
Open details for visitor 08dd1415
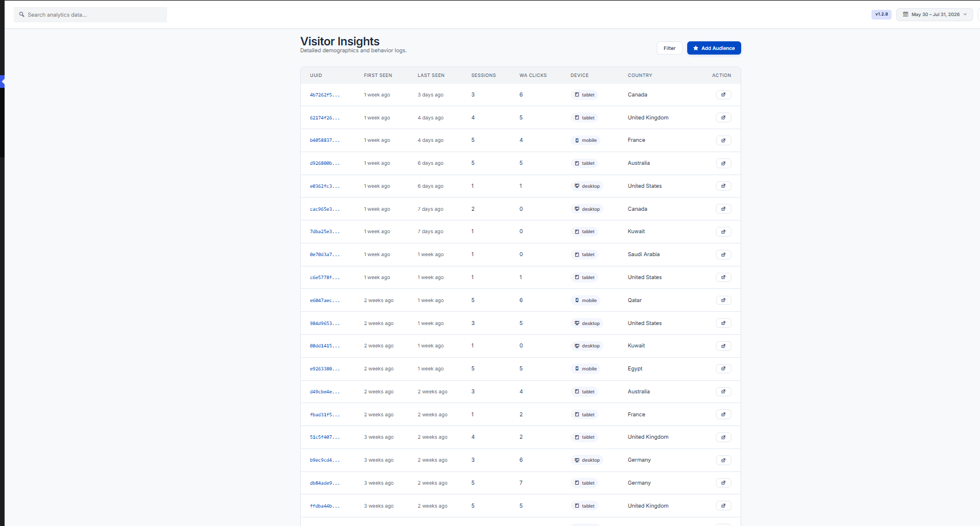coord(723,346)
